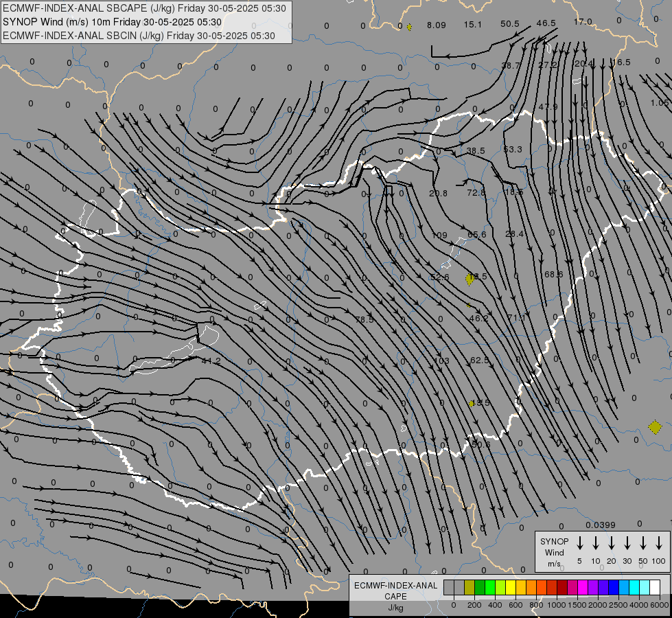Click the 16.5 CAPE value on the map
The height and width of the screenshot is (618, 672).
click(621, 62)
